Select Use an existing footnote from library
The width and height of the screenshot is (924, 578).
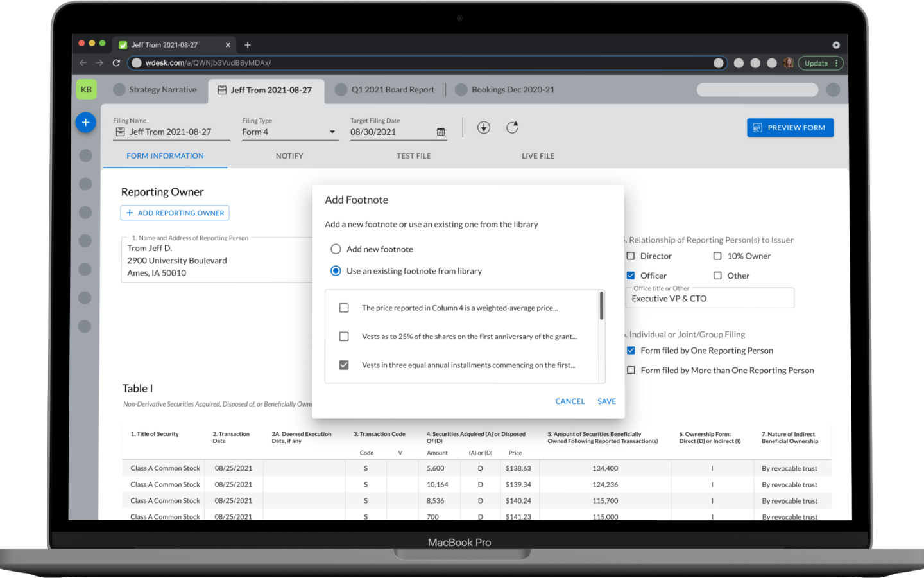tap(336, 271)
